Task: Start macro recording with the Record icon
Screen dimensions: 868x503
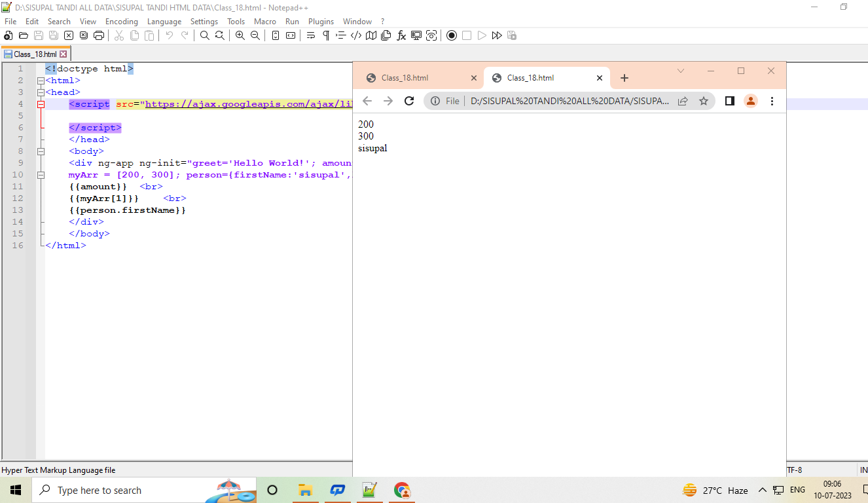Action: pos(451,35)
